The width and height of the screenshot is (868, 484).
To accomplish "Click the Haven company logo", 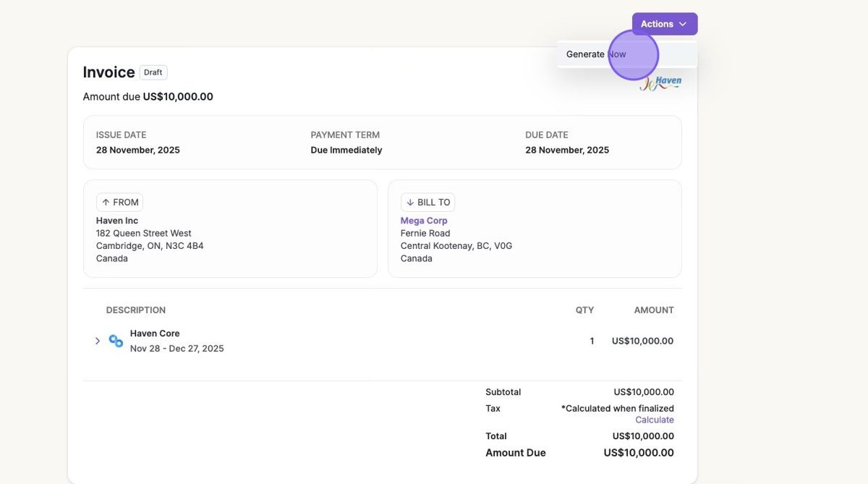I will [660, 84].
